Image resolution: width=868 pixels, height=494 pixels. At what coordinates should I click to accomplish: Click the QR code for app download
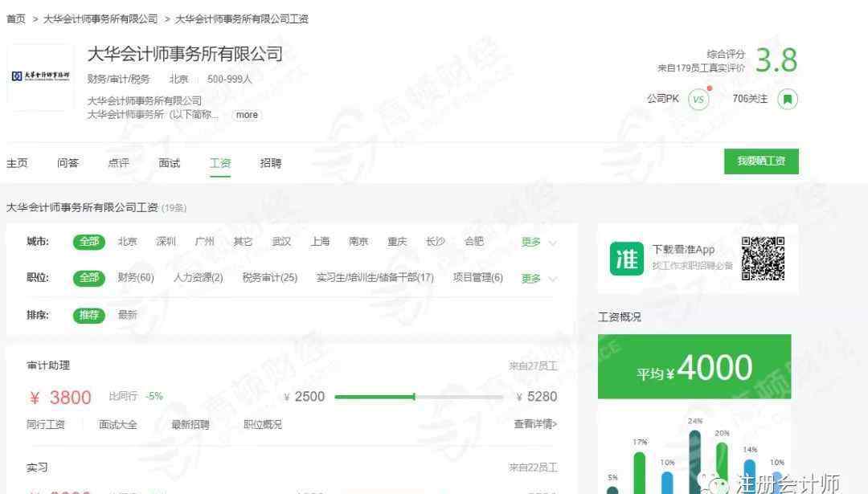763,259
